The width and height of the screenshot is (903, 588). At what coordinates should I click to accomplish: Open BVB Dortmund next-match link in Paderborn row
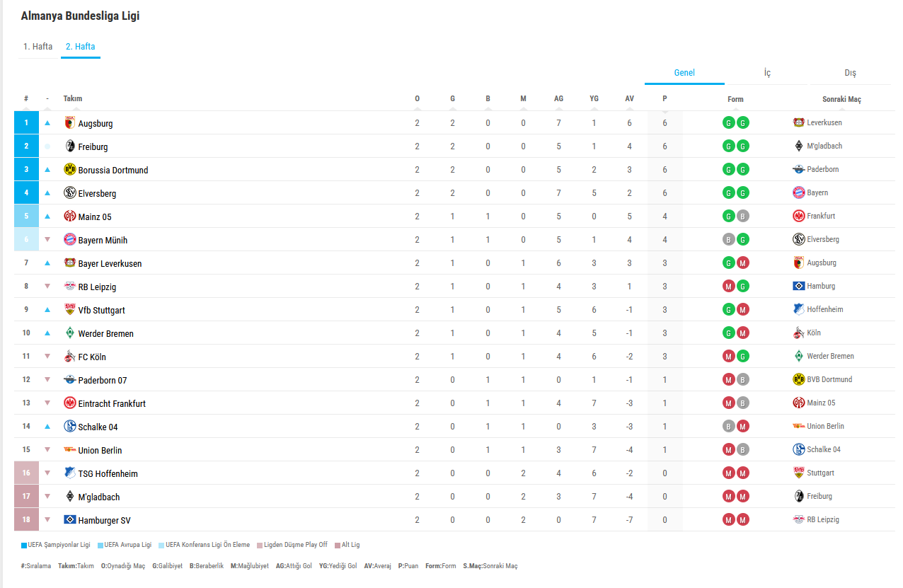tap(829, 379)
